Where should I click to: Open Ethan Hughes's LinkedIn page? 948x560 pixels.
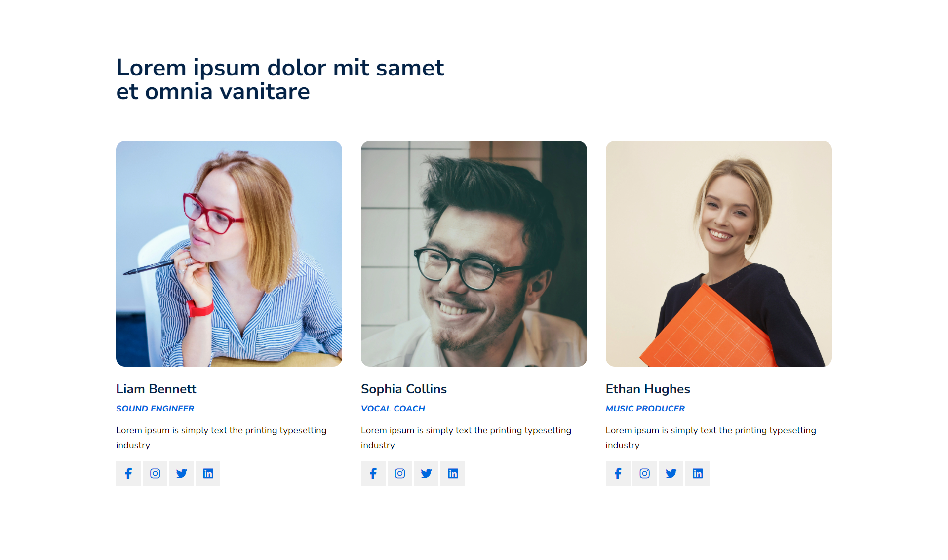(698, 473)
